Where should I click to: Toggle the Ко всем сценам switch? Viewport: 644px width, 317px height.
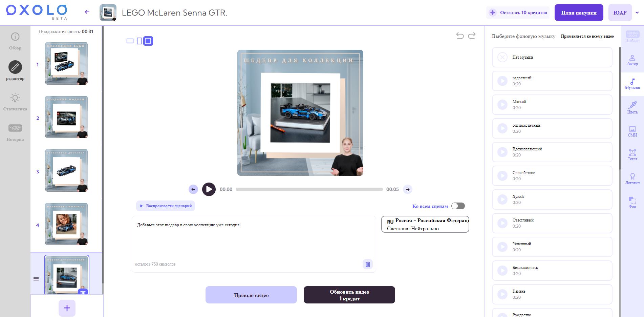(x=458, y=206)
